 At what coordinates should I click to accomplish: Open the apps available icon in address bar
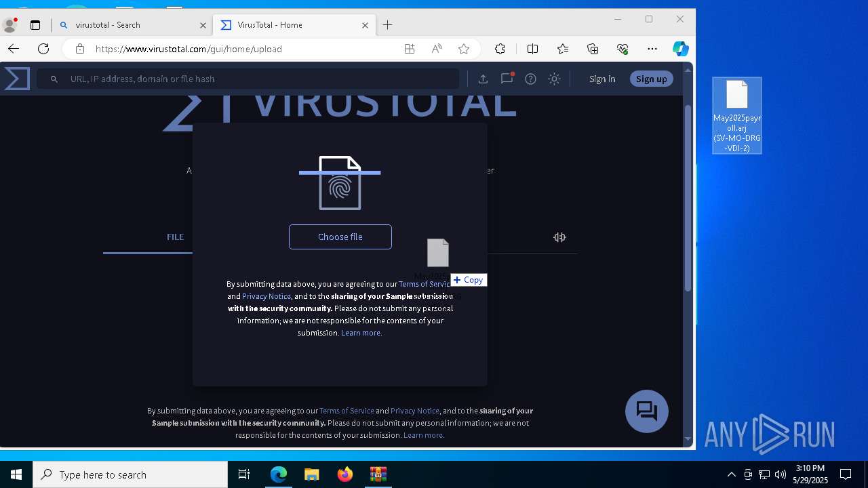(x=410, y=49)
